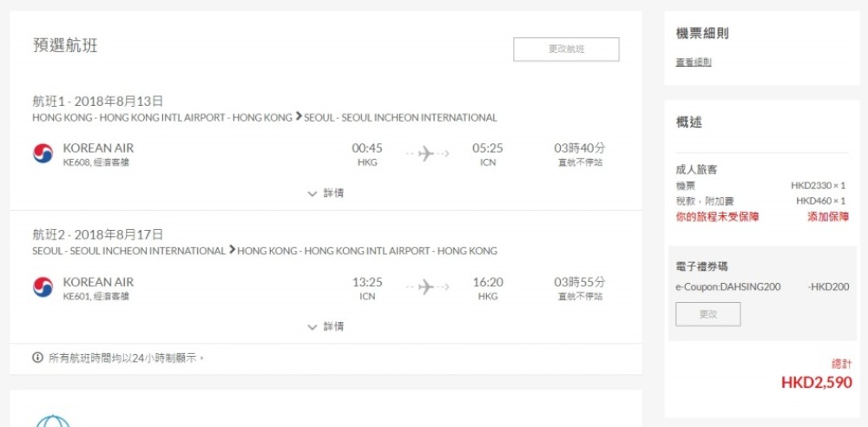Viewport: 868px width, 427px height.
Task: Click the 機票細則 panel heading
Action: pyautogui.click(x=702, y=34)
